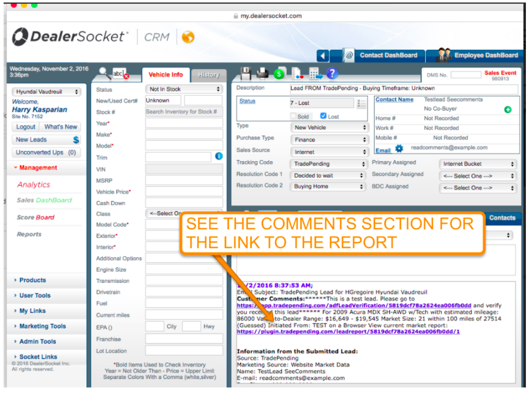Click the blue back arrow button
Image resolution: width=532 pixels, height=395 pixels.
(x=323, y=56)
